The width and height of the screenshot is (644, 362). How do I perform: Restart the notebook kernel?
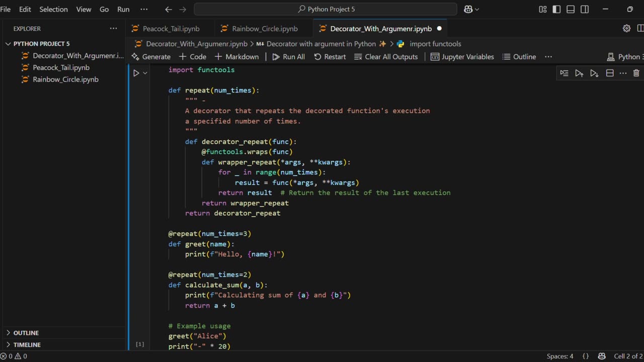(x=330, y=57)
